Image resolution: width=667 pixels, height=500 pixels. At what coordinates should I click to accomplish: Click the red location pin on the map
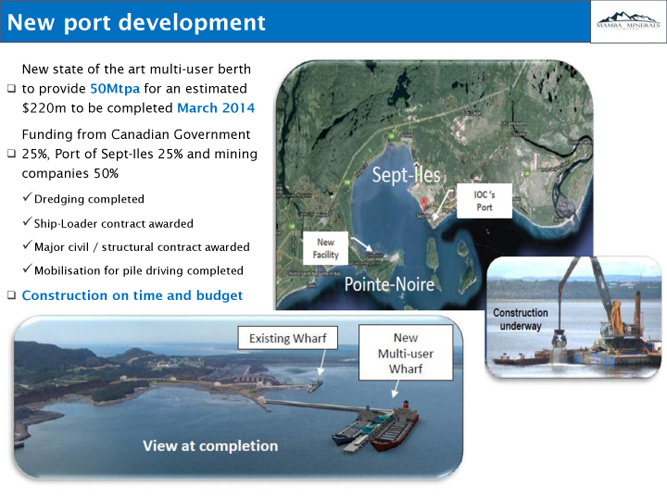pos(424,203)
